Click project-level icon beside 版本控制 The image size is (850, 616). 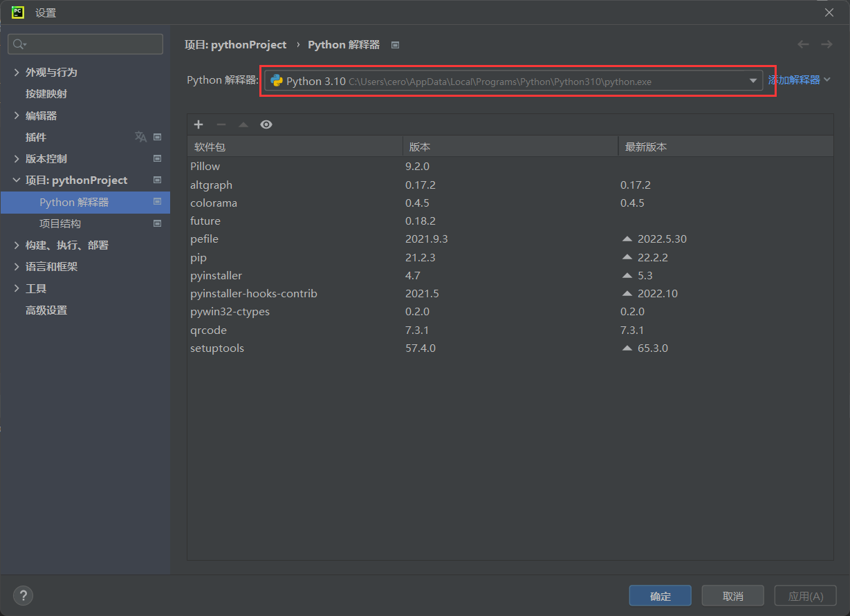tap(157, 158)
